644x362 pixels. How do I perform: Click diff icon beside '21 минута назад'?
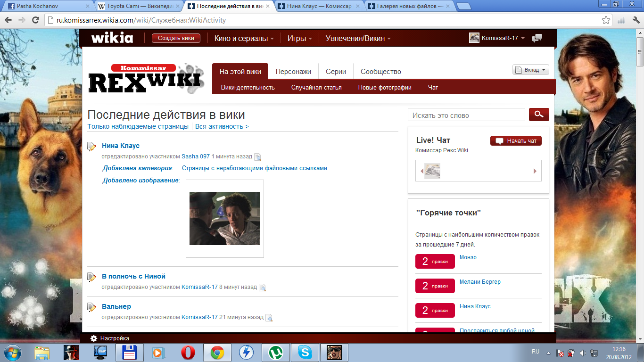coord(269,318)
